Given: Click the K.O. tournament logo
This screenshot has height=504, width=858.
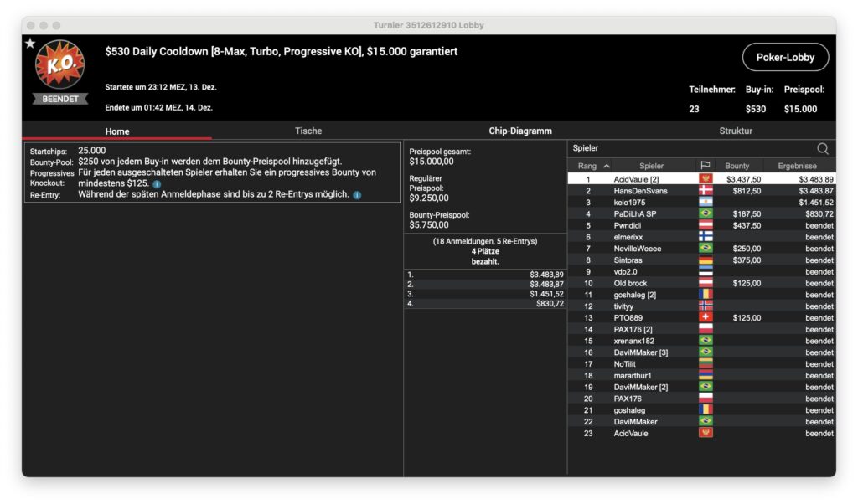Looking at the screenshot, I should [x=59, y=65].
